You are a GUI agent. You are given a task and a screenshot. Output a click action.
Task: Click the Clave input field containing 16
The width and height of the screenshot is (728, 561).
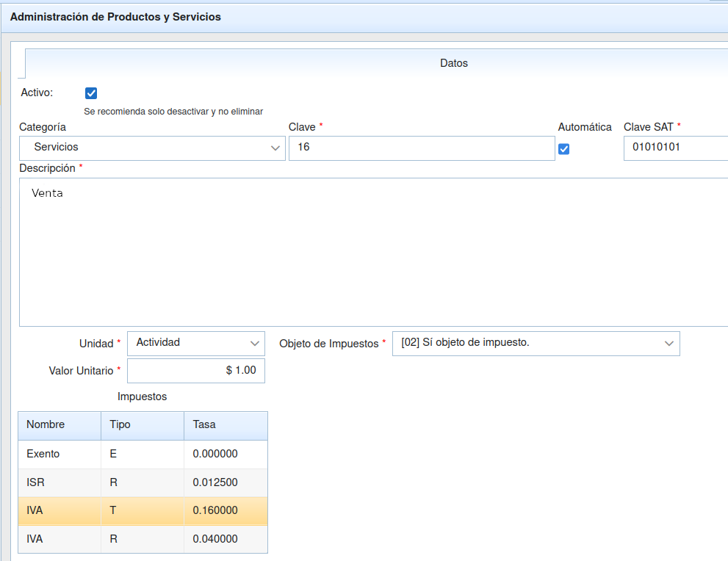[422, 148]
